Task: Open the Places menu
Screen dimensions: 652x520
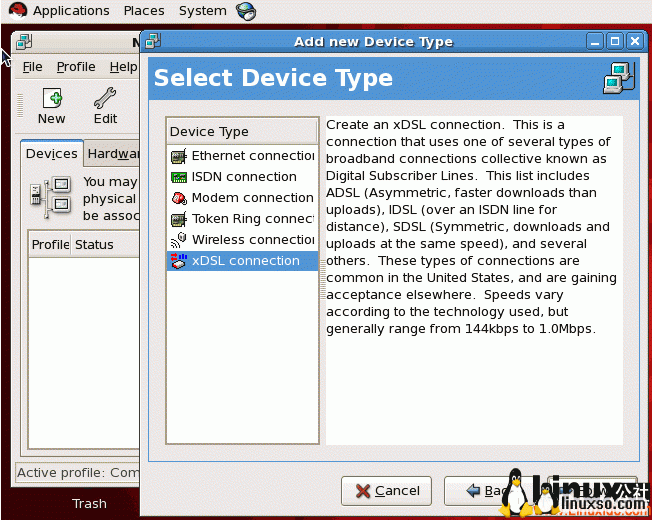Action: (144, 10)
